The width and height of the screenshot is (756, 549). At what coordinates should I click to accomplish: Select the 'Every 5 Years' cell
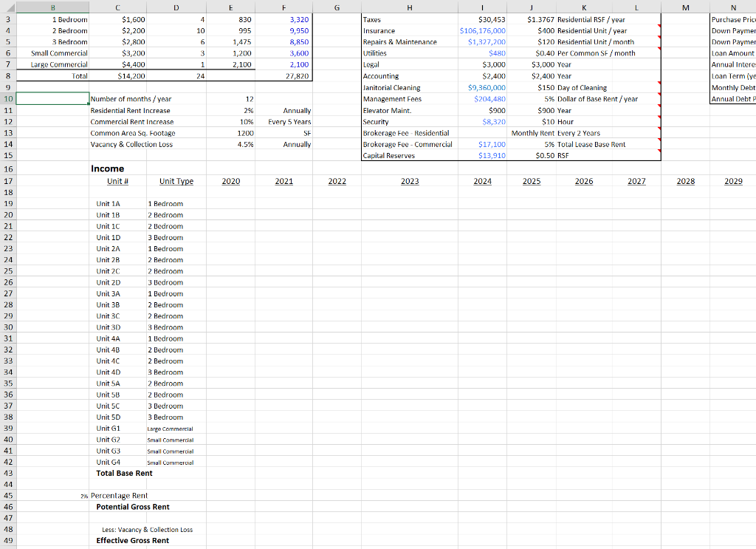[x=284, y=122]
